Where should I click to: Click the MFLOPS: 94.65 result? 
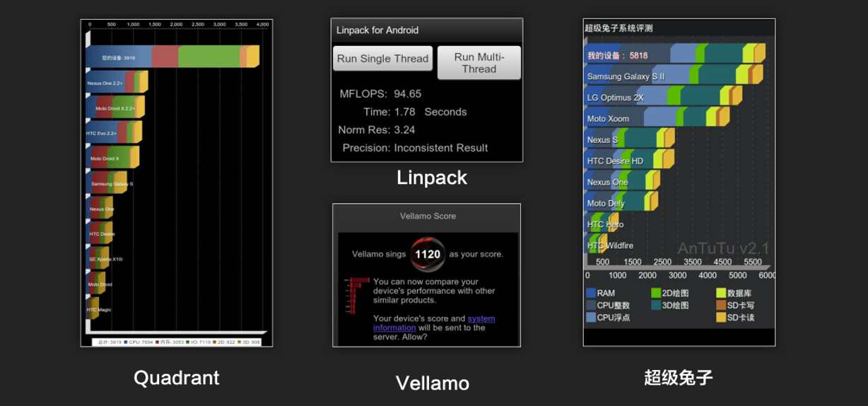tap(380, 93)
